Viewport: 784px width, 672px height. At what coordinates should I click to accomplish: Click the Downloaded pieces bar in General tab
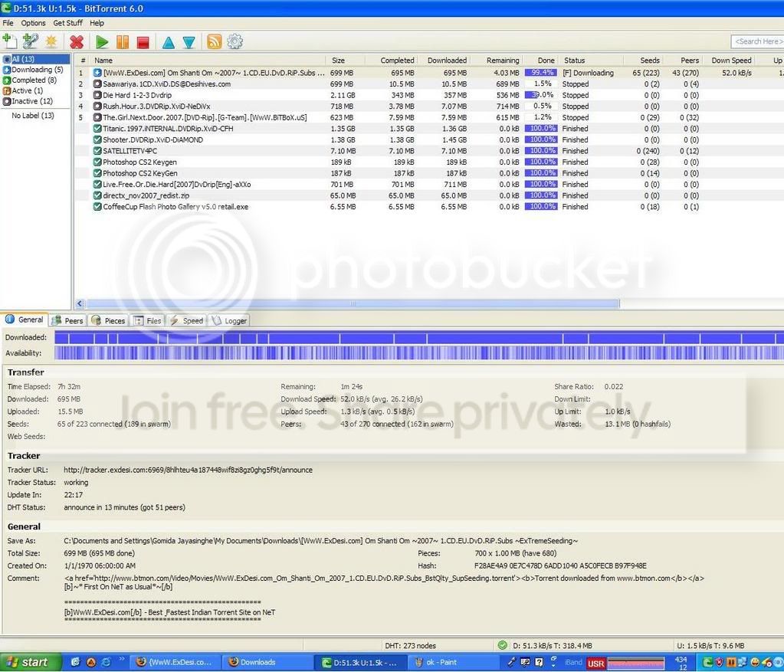pyautogui.click(x=419, y=338)
